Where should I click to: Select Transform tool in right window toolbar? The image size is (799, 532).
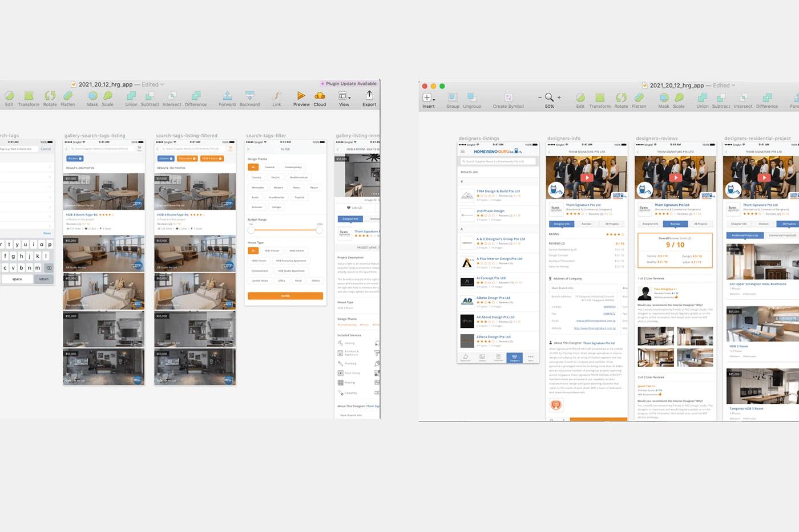point(600,98)
